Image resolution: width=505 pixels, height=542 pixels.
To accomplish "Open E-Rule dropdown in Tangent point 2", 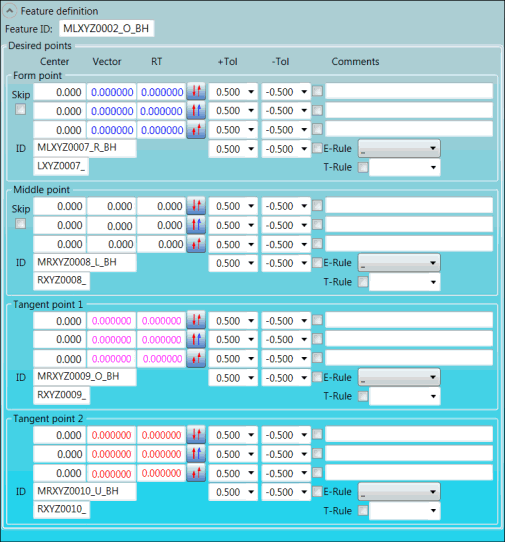I will (x=399, y=492).
